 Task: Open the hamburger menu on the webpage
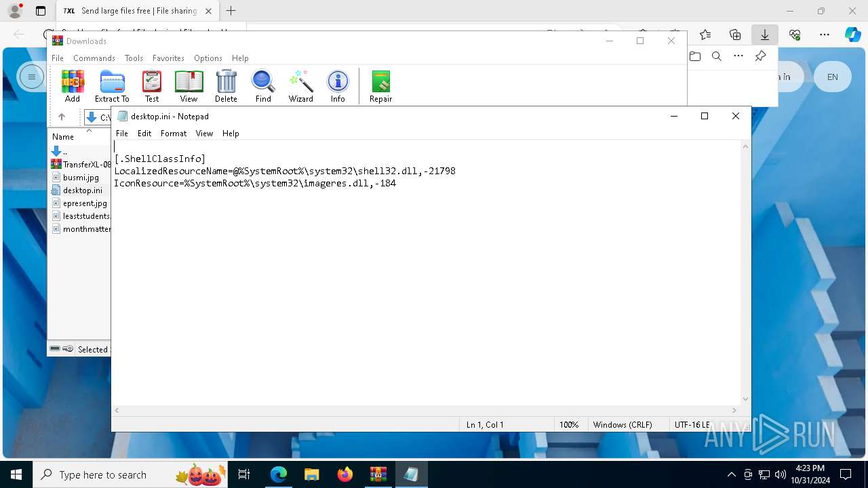tap(31, 77)
